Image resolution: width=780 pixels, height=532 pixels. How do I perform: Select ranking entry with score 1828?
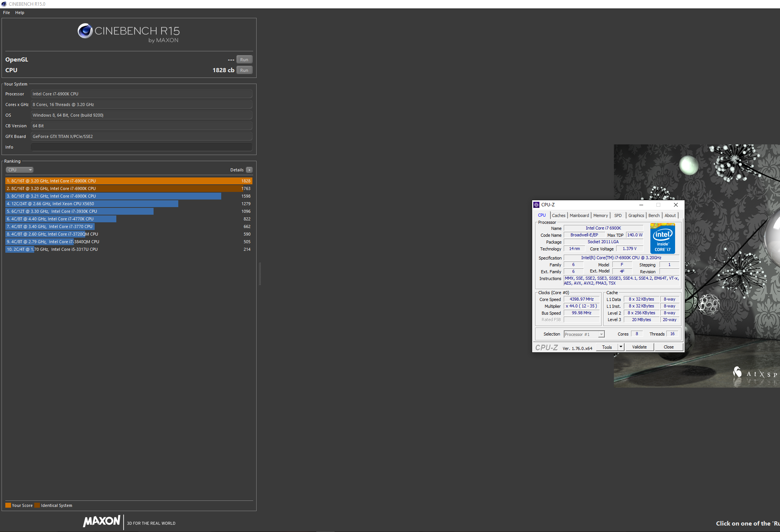pos(129,181)
